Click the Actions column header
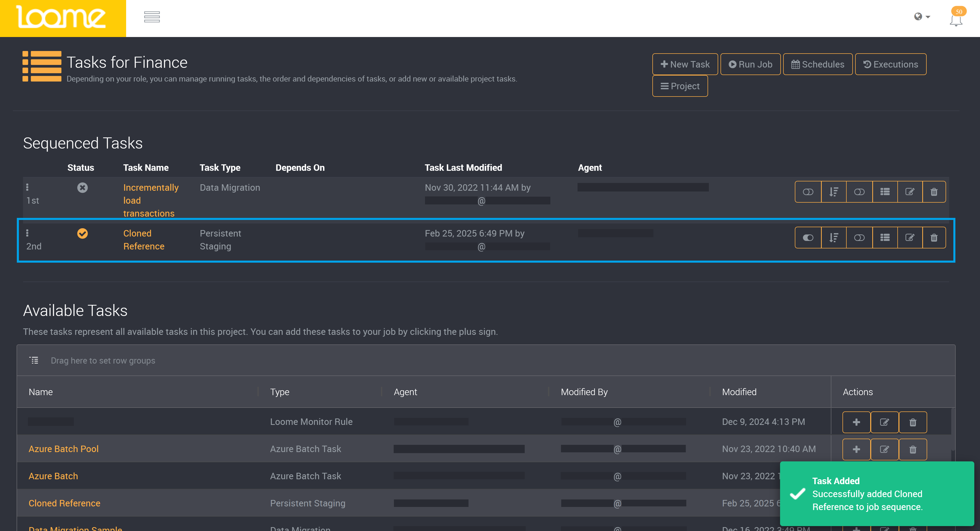Image resolution: width=980 pixels, height=531 pixels. coord(857,392)
